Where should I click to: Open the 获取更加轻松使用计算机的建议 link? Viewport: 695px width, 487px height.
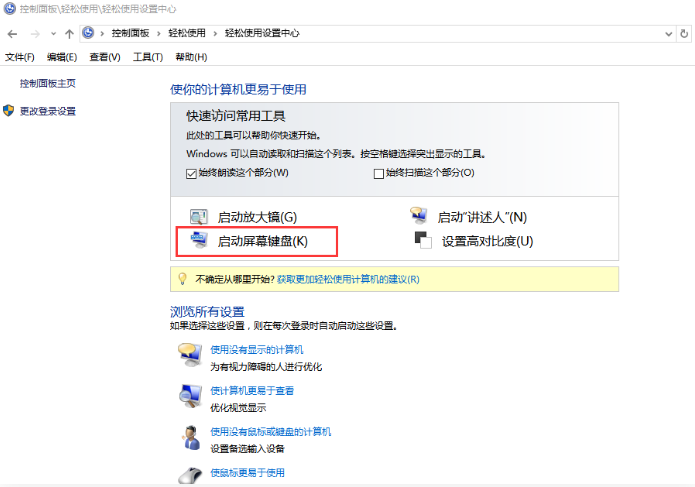tap(348, 279)
